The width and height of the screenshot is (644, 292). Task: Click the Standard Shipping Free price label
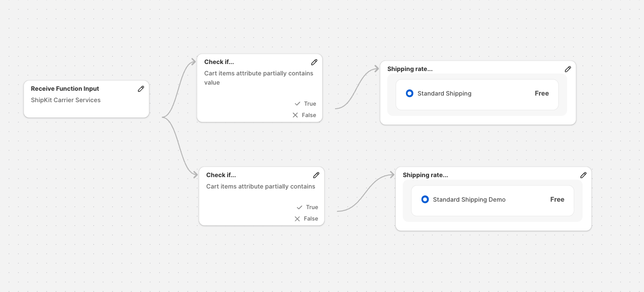542,93
